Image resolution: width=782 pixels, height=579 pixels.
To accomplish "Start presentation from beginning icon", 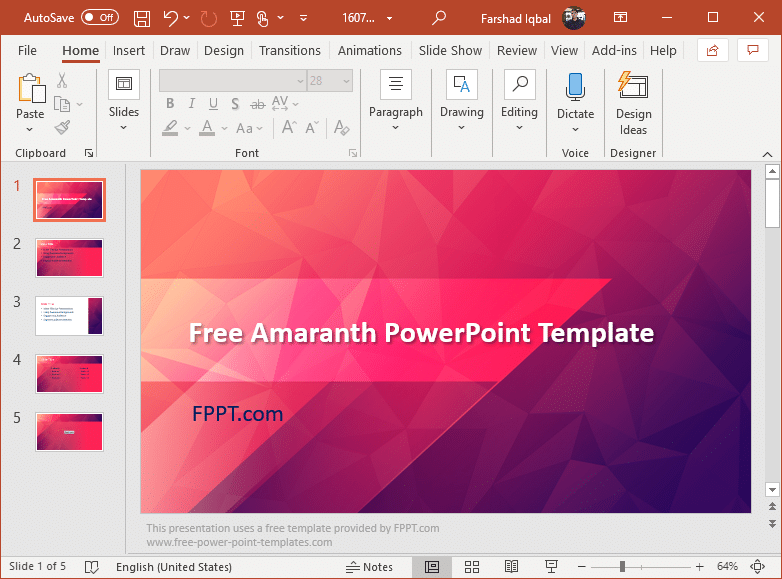I will (x=237, y=18).
